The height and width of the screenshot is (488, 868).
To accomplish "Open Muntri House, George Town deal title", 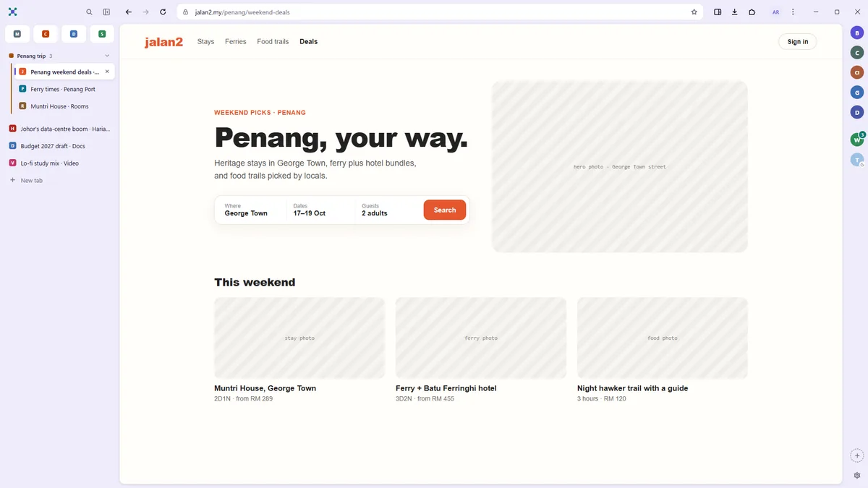I will 265,388.
